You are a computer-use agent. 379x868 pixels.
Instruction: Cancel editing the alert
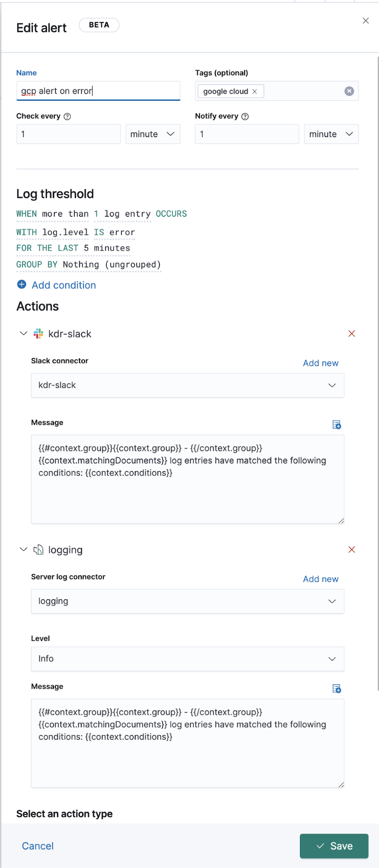coord(38,846)
